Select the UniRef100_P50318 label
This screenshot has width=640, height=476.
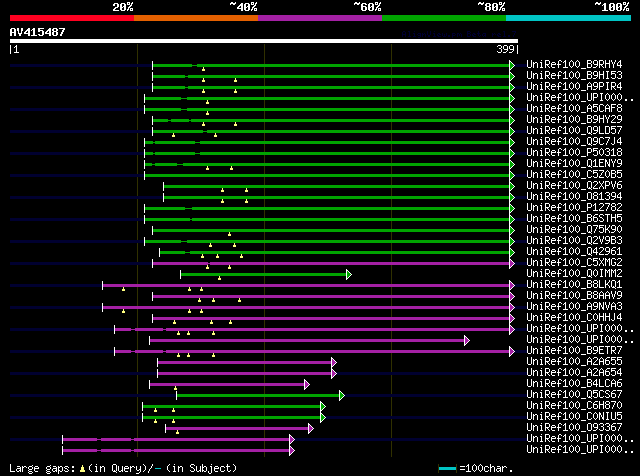pyautogui.click(x=574, y=153)
